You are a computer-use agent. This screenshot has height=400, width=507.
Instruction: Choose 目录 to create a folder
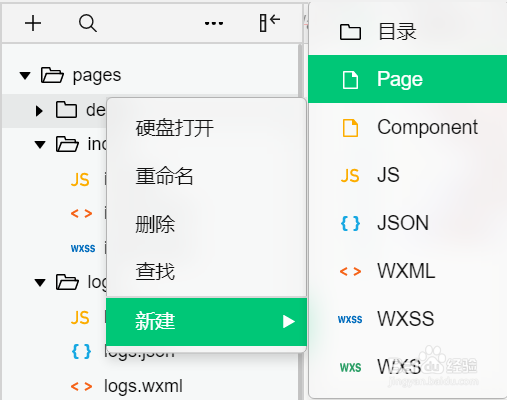tap(407, 32)
